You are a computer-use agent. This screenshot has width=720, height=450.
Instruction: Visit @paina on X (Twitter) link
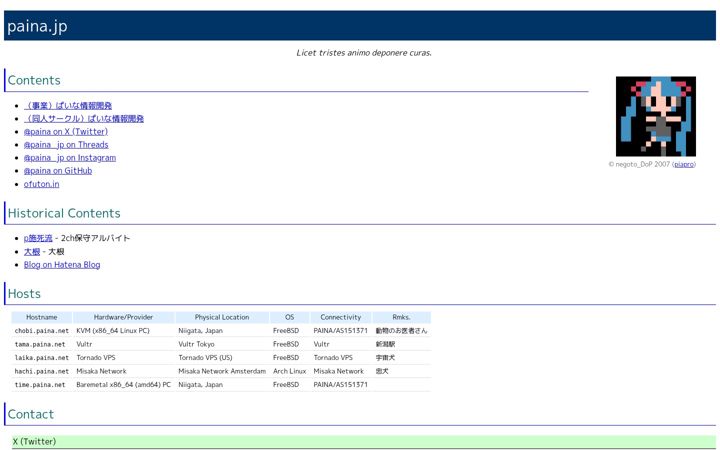click(66, 132)
